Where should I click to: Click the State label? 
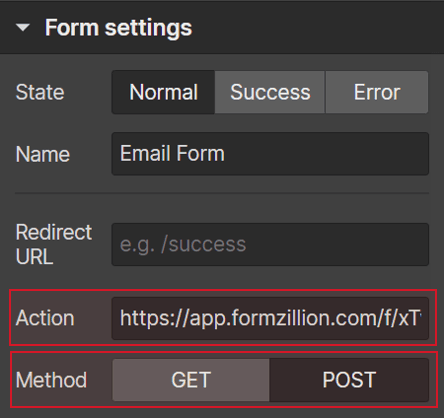(x=40, y=92)
